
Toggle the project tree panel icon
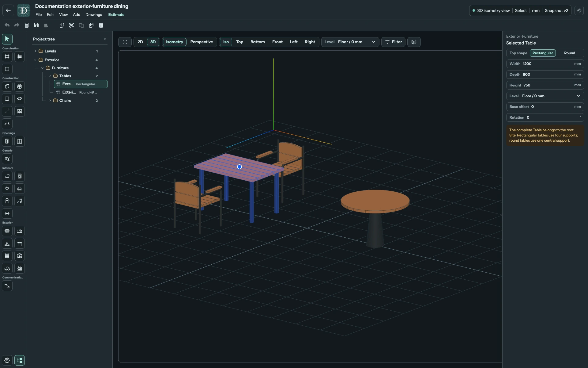coord(20,360)
